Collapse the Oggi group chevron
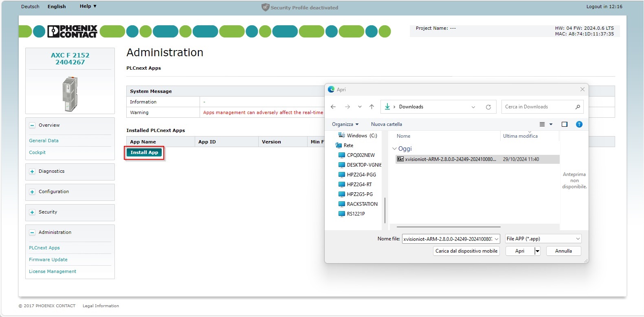This screenshot has height=317, width=644. pos(394,149)
